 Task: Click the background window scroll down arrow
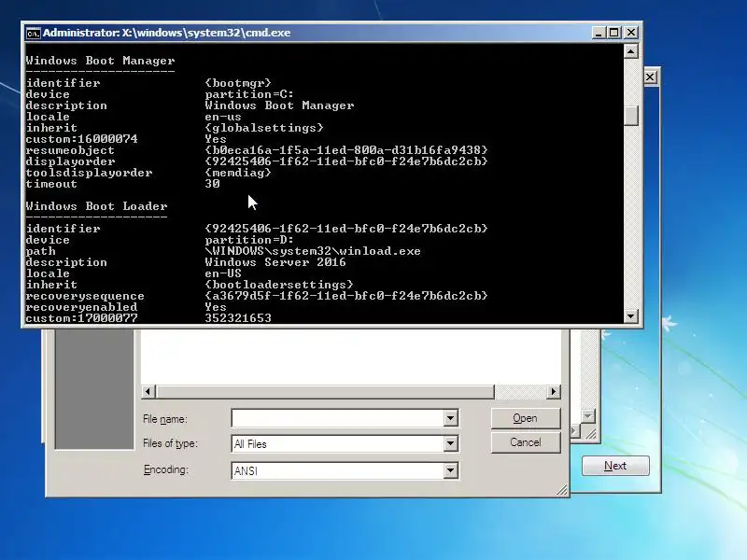588,416
